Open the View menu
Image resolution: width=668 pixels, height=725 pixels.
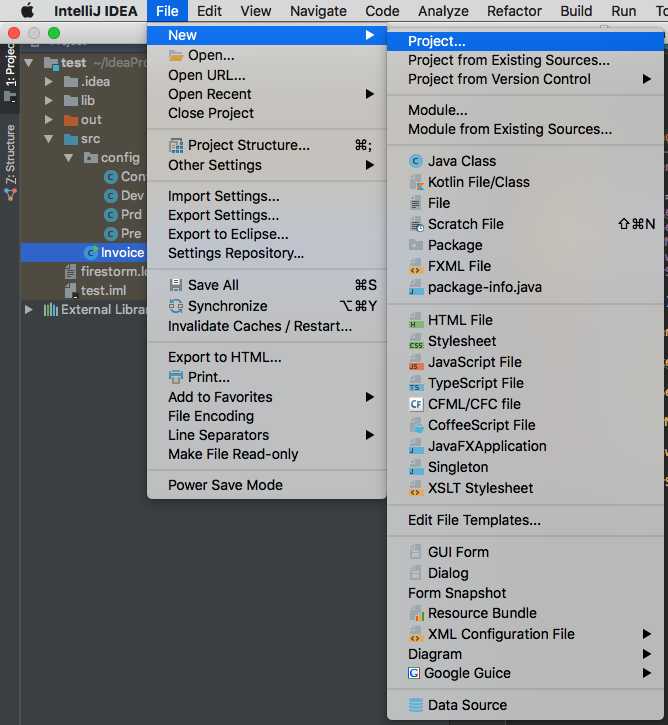coord(256,11)
